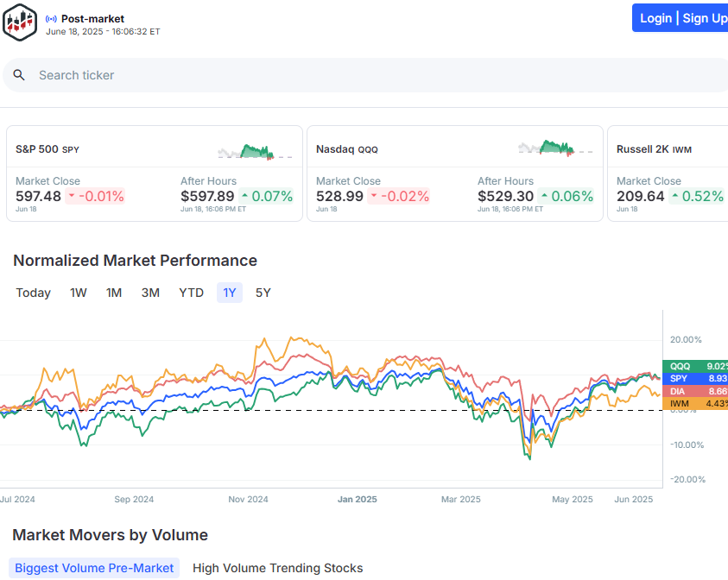728x580 pixels.
Task: Click the search magnifier icon
Action: coord(19,75)
